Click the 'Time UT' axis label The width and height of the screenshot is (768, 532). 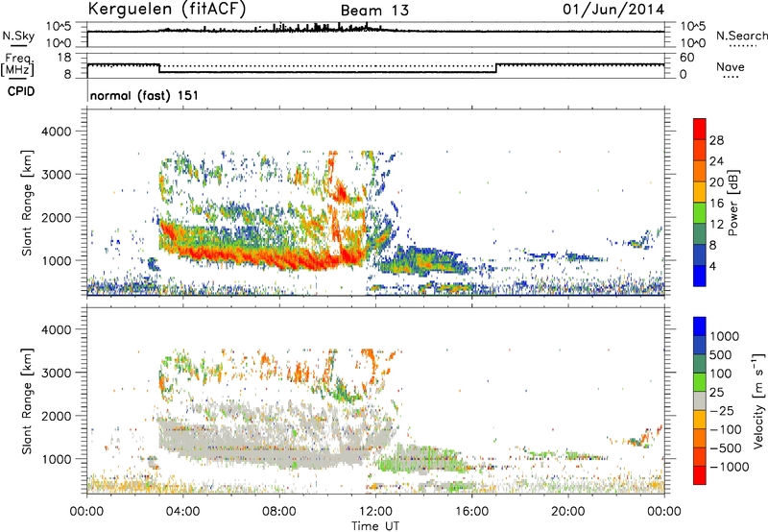[x=374, y=526]
